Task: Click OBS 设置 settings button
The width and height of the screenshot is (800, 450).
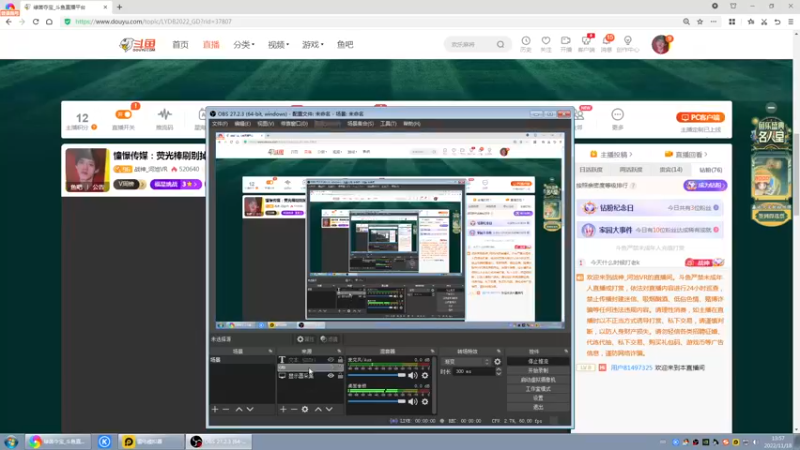Action: pyautogui.click(x=538, y=398)
